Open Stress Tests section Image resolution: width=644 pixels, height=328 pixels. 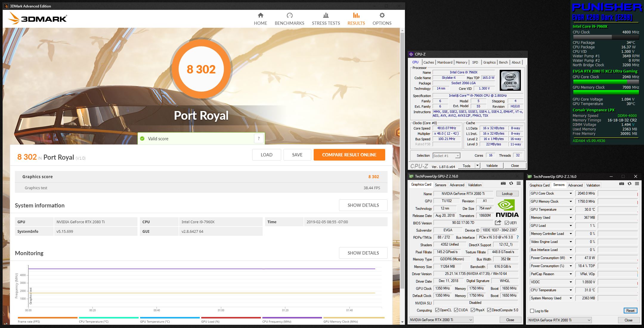[x=326, y=19]
